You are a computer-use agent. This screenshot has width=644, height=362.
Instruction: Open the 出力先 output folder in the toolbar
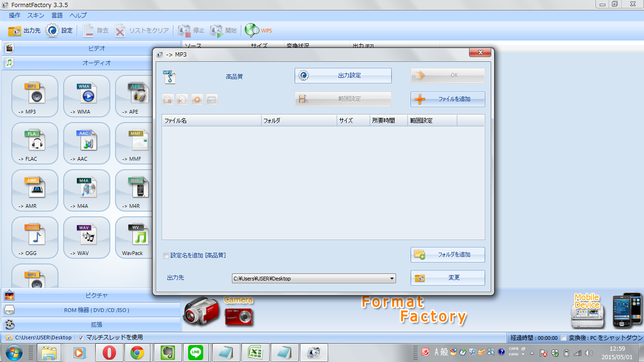coord(24,31)
